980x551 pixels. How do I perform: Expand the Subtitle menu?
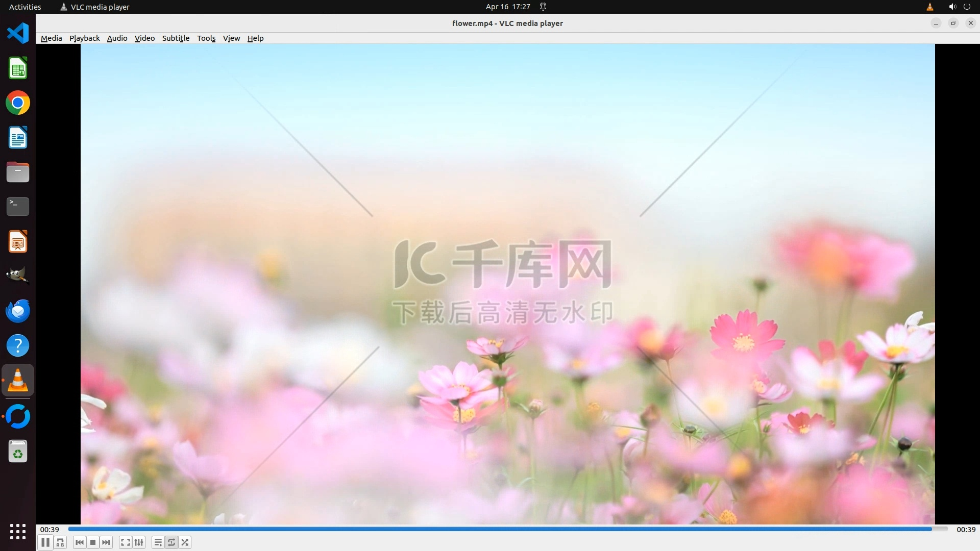[x=176, y=38]
